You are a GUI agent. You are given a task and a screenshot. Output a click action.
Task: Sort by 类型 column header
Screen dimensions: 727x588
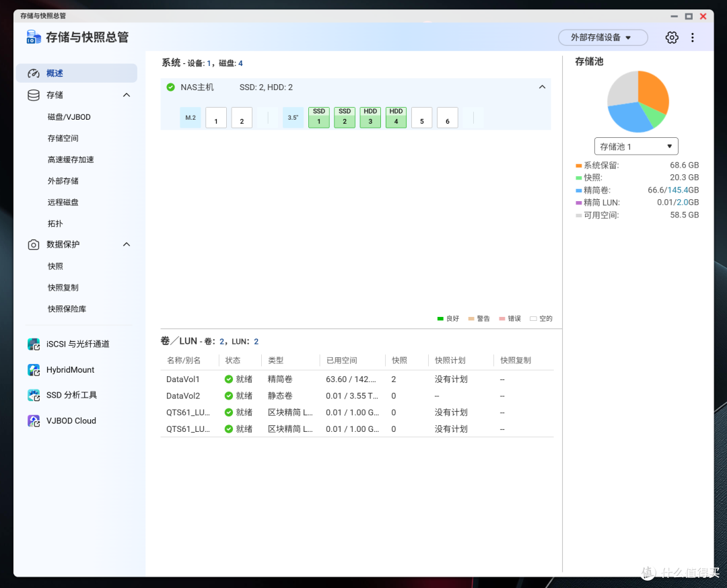[x=275, y=361]
